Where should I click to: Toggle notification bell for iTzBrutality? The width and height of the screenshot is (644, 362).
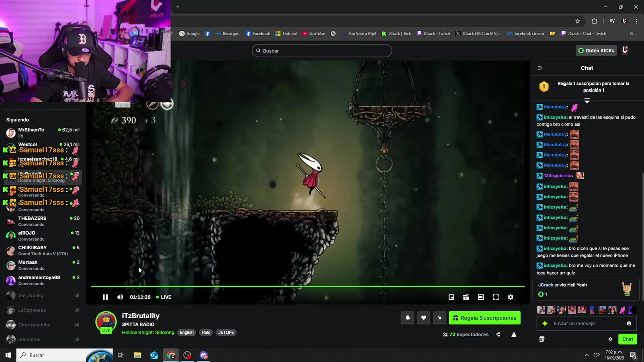coord(408,318)
